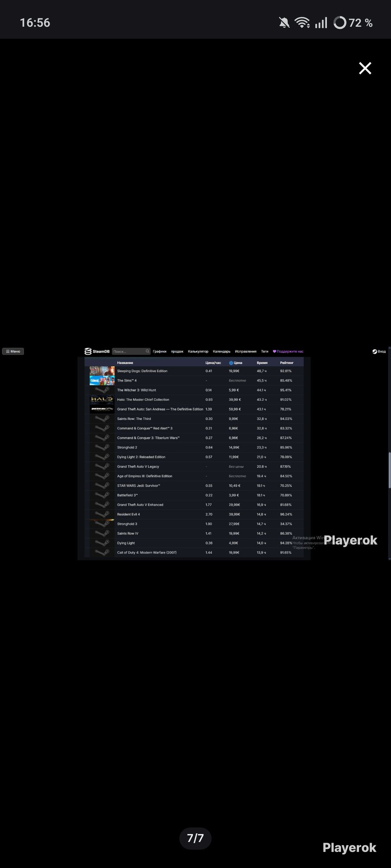
Task: Click Steam placeholder icon for The Witcher 3
Action: pos(102,390)
